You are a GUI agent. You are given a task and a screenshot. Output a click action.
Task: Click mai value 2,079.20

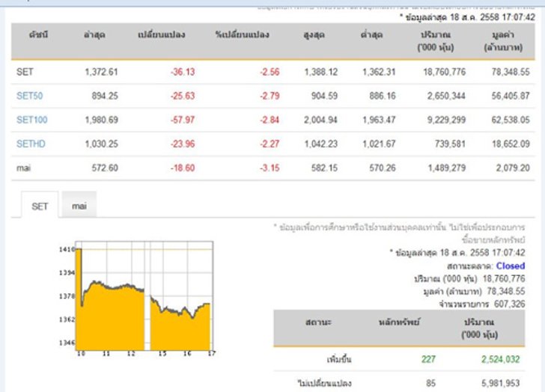click(x=513, y=168)
